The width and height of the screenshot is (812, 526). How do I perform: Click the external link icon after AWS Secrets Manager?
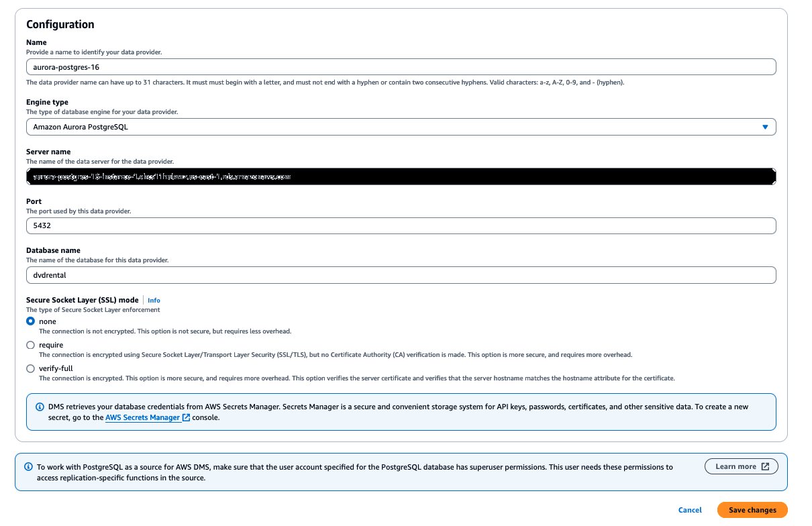tap(187, 417)
